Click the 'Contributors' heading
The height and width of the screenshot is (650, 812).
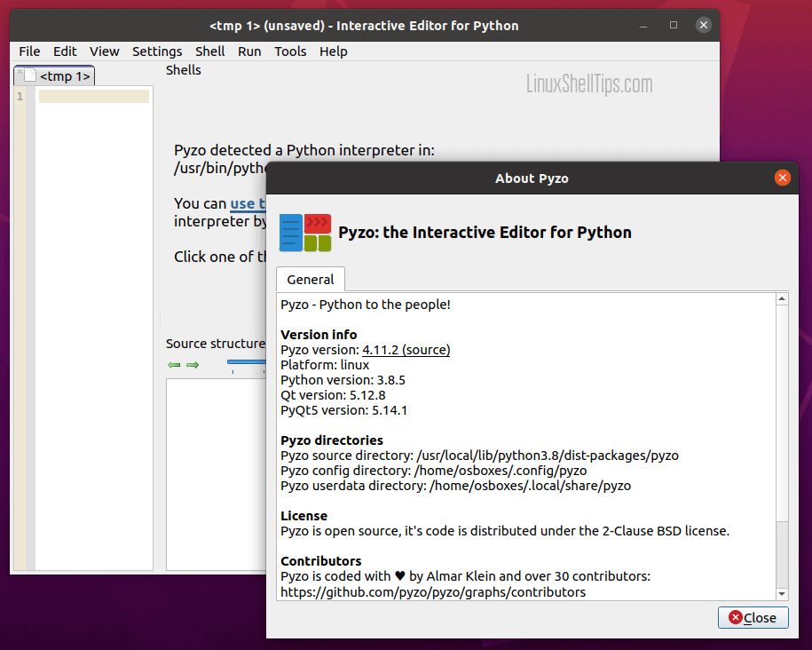coord(321,561)
